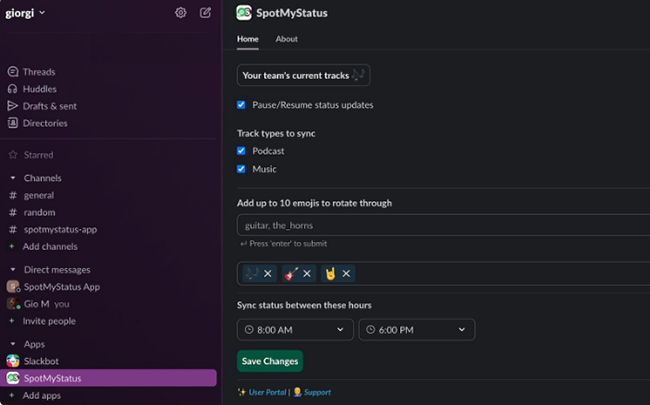This screenshot has height=405, width=650.
Task: Open Directories in the sidebar
Action: point(45,123)
